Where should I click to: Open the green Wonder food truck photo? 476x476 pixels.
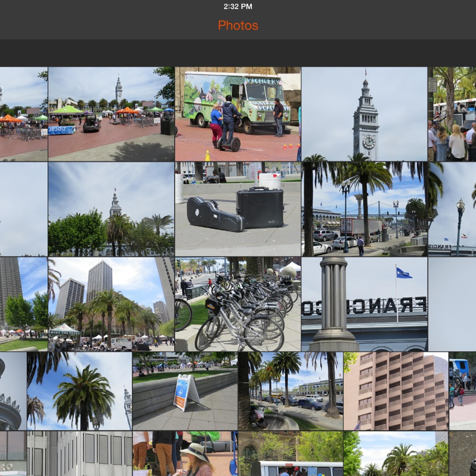click(x=238, y=114)
